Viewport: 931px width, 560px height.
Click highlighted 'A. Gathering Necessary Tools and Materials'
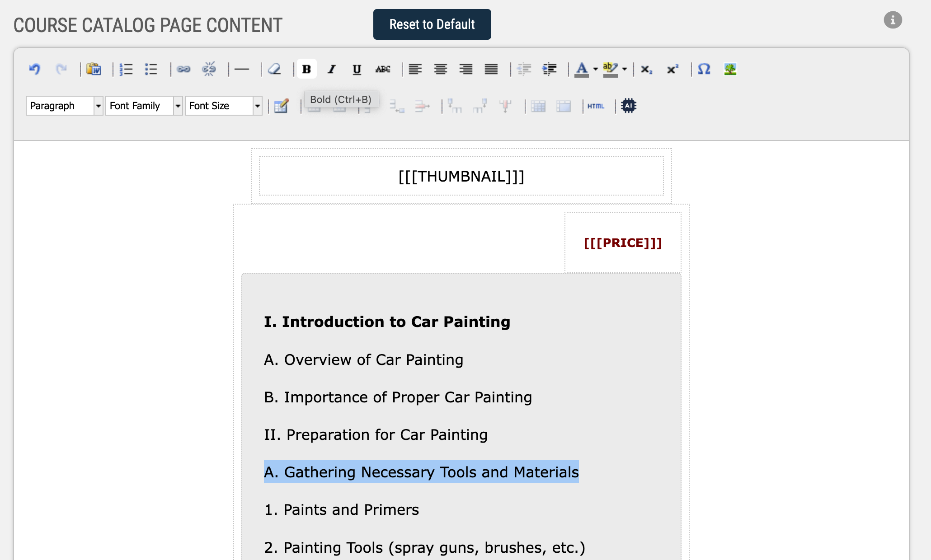coord(421,472)
